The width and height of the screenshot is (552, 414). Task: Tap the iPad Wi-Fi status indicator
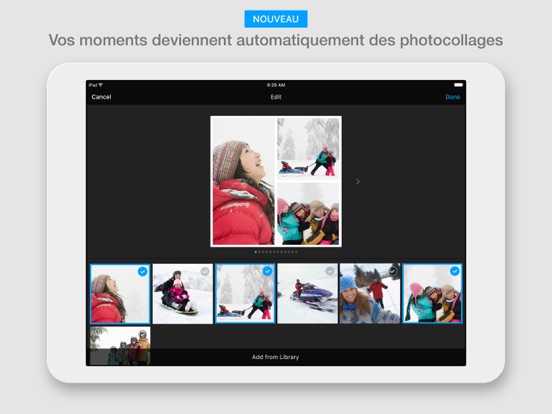96,85
